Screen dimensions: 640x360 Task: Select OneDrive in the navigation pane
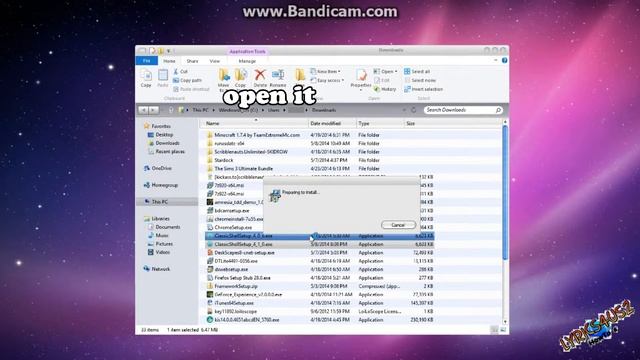tap(158, 168)
